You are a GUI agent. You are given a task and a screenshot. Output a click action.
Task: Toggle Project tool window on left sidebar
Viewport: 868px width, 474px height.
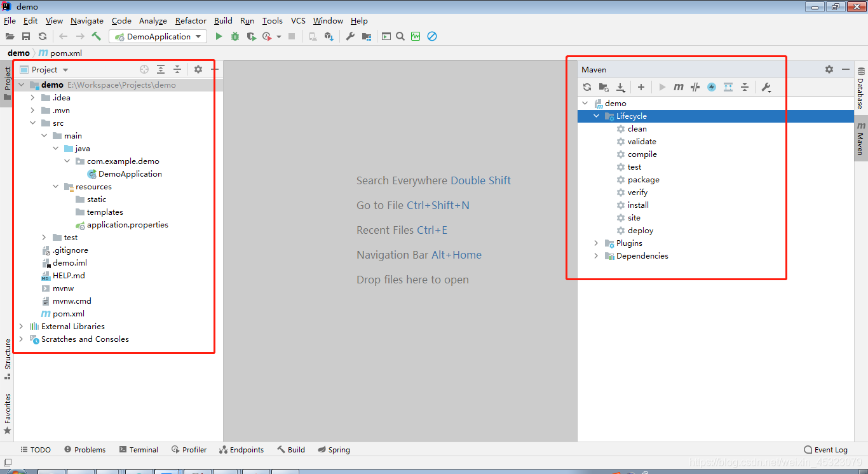pyautogui.click(x=8, y=83)
